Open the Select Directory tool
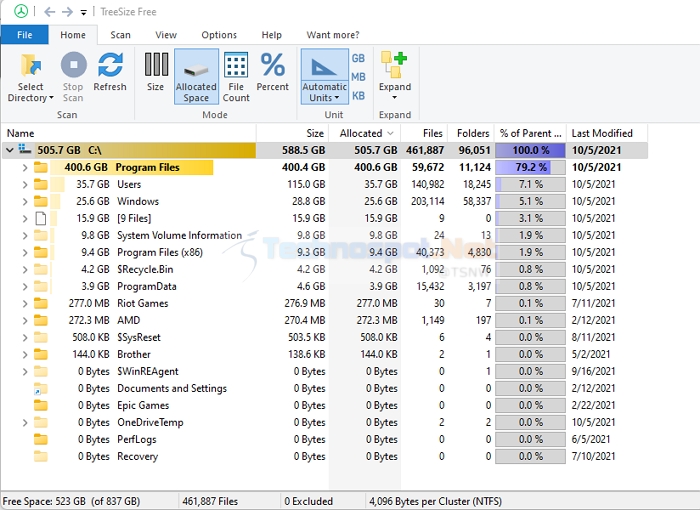 coord(30,77)
